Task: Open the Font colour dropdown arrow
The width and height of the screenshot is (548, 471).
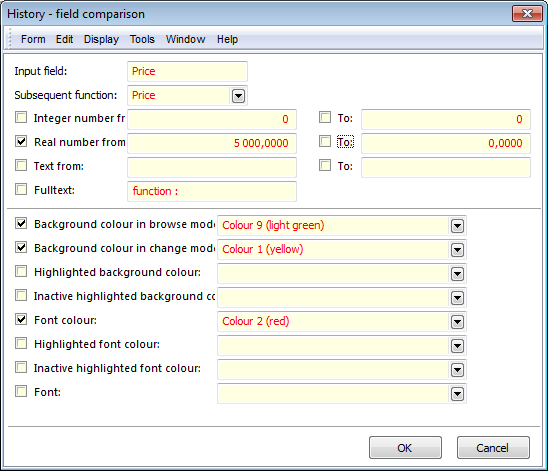Action: pos(457,322)
